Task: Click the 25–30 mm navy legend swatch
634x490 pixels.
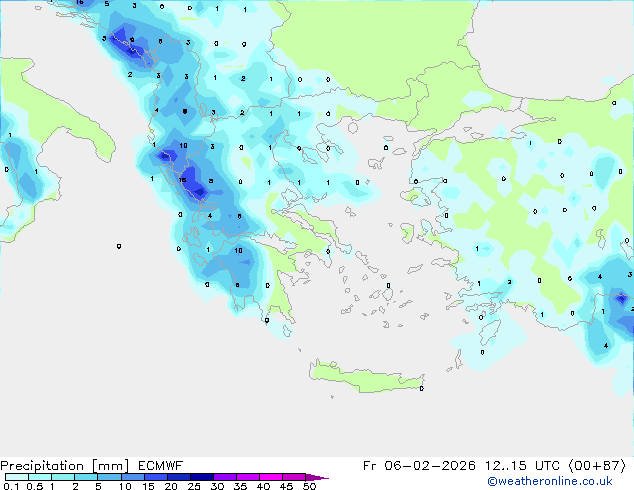Action: click(202, 477)
